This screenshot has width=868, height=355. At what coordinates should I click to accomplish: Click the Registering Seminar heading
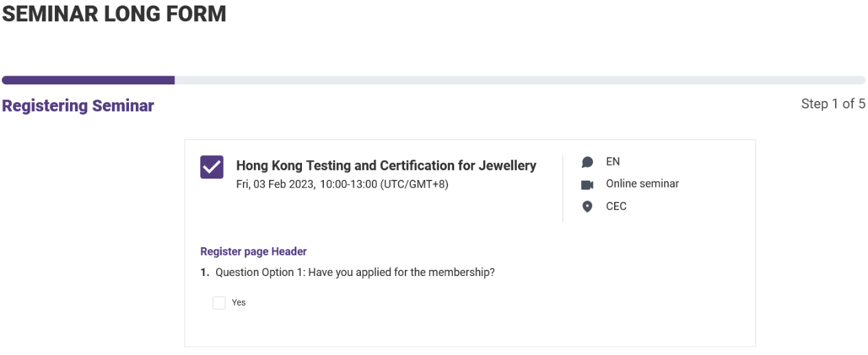tap(78, 106)
